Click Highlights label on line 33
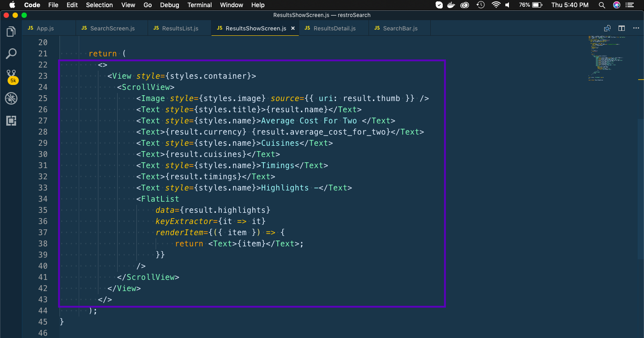 285,188
